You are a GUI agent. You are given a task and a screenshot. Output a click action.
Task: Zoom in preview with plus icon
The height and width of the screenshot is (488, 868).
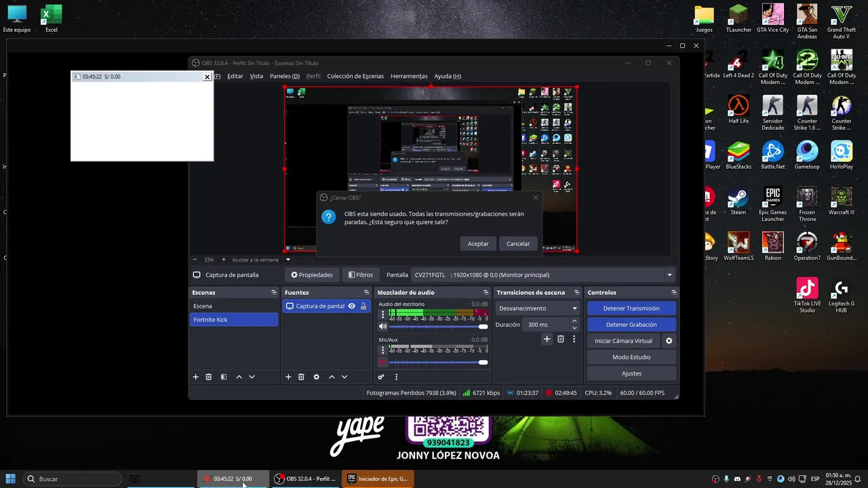(224, 260)
